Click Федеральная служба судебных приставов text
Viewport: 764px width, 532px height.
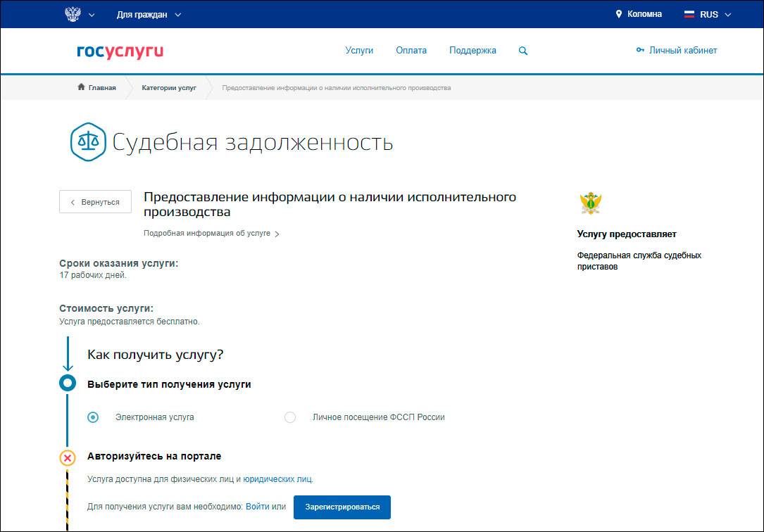pyautogui.click(x=639, y=261)
